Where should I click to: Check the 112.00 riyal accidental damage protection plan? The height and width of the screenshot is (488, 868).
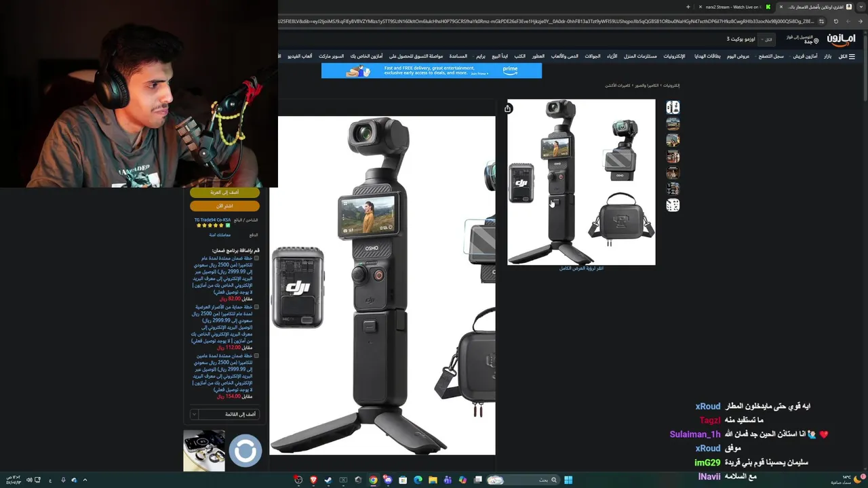point(256,307)
